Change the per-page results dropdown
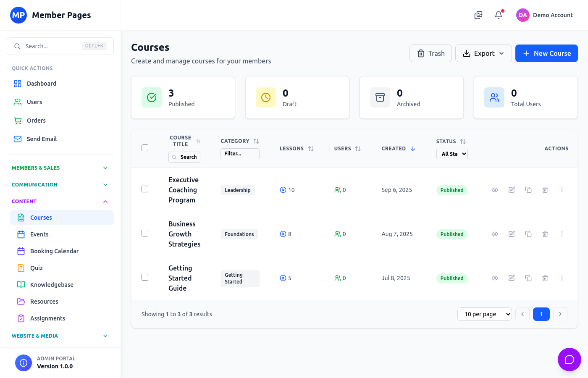This screenshot has height=378, width=588. (485, 314)
